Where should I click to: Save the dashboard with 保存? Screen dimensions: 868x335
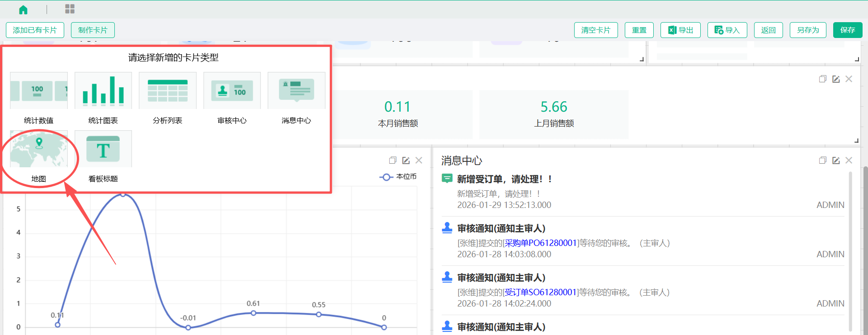coord(847,30)
